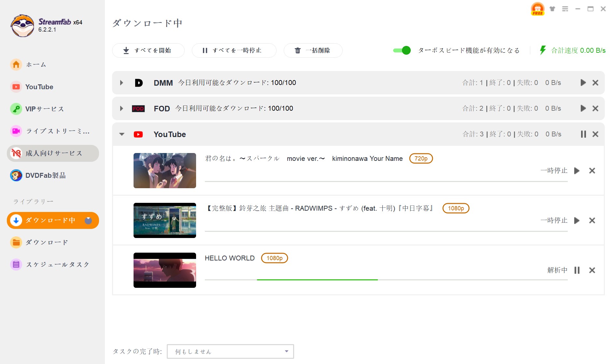Delete the 君の名は download task
The width and height of the screenshot is (613, 364).
tap(592, 171)
